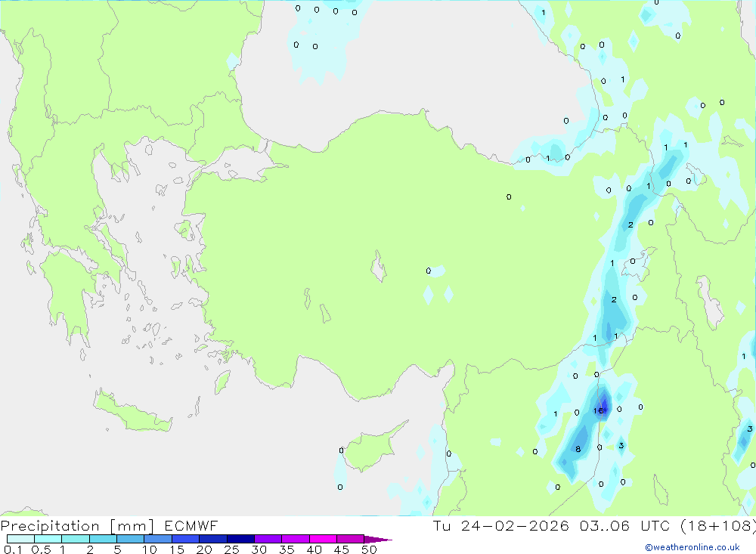
Task: Pick the 40–45 mm magenta legend swatch
Action: click(x=323, y=539)
